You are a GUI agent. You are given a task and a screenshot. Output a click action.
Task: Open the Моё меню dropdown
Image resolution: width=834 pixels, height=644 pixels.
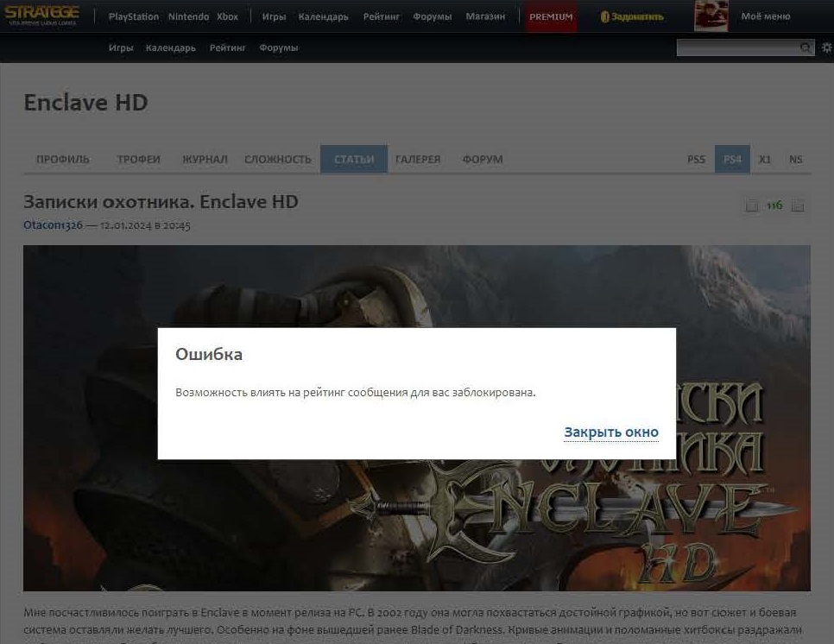pyautogui.click(x=766, y=16)
